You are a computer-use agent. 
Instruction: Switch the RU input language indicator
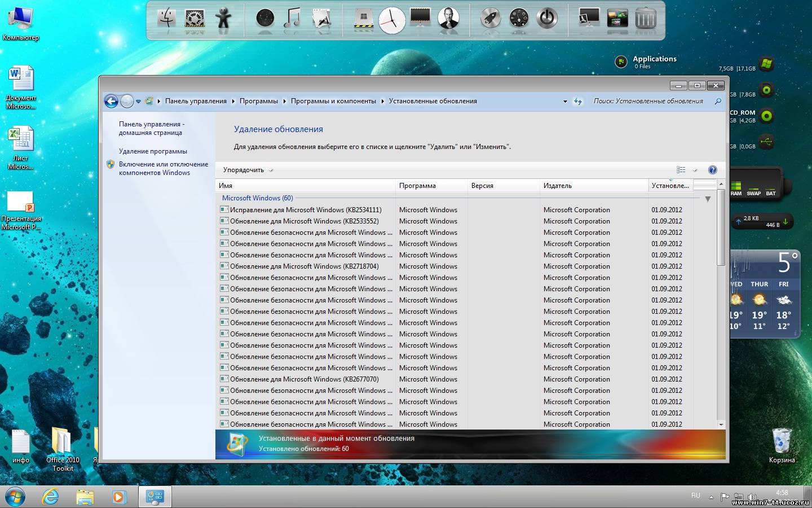696,496
